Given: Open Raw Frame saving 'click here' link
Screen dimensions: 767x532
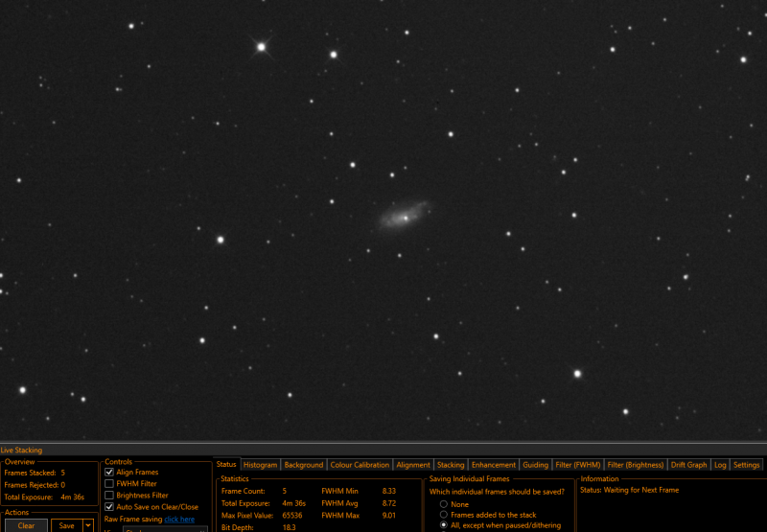Looking at the screenshot, I should coord(179,520).
